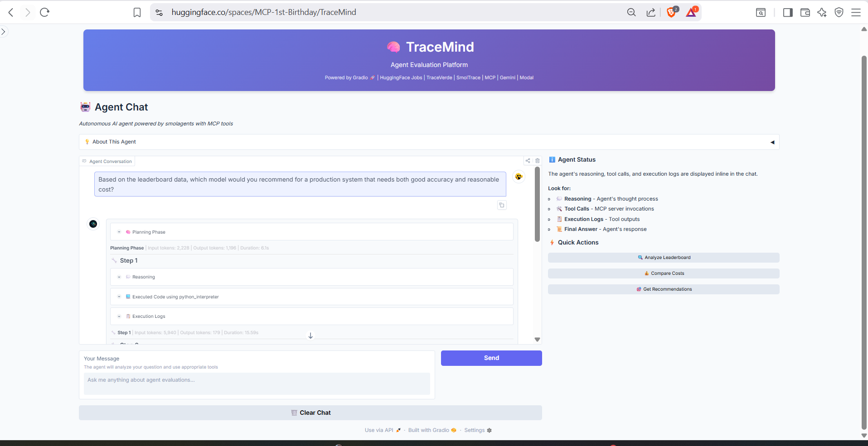Open site information icon in address bar
The width and height of the screenshot is (868, 446).
(159, 12)
